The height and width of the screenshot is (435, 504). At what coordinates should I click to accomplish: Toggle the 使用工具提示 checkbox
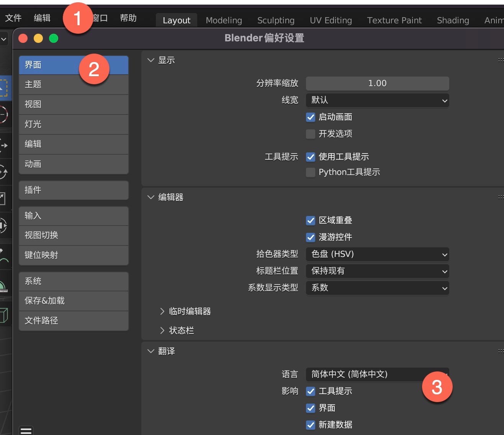pos(311,157)
